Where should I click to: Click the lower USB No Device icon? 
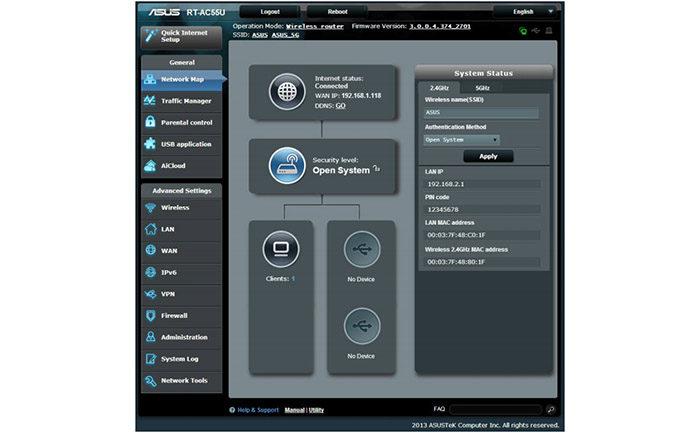pos(362,326)
